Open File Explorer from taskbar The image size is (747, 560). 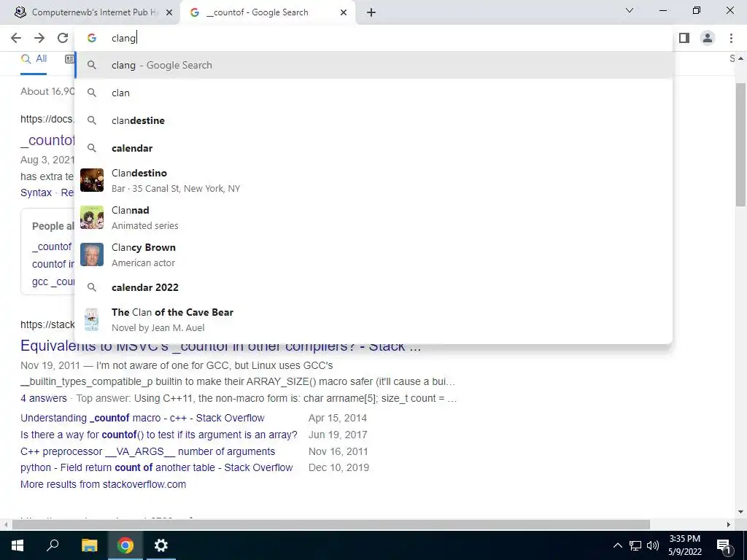(89, 545)
